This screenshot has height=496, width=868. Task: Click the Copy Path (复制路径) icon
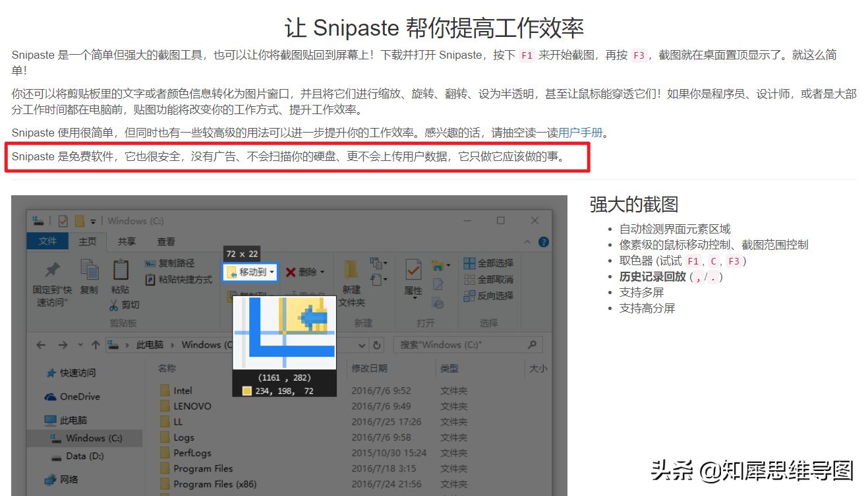[150, 262]
